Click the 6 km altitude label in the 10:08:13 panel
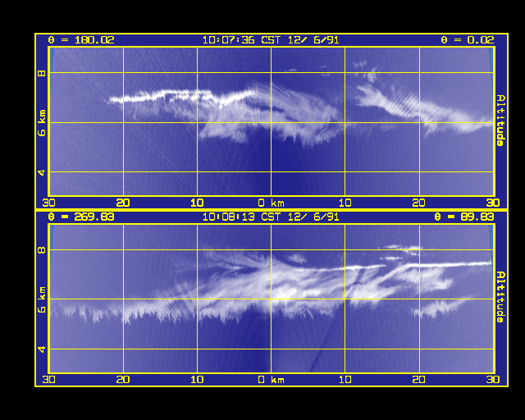Screen dimensions: 525x420 [x=42, y=299]
